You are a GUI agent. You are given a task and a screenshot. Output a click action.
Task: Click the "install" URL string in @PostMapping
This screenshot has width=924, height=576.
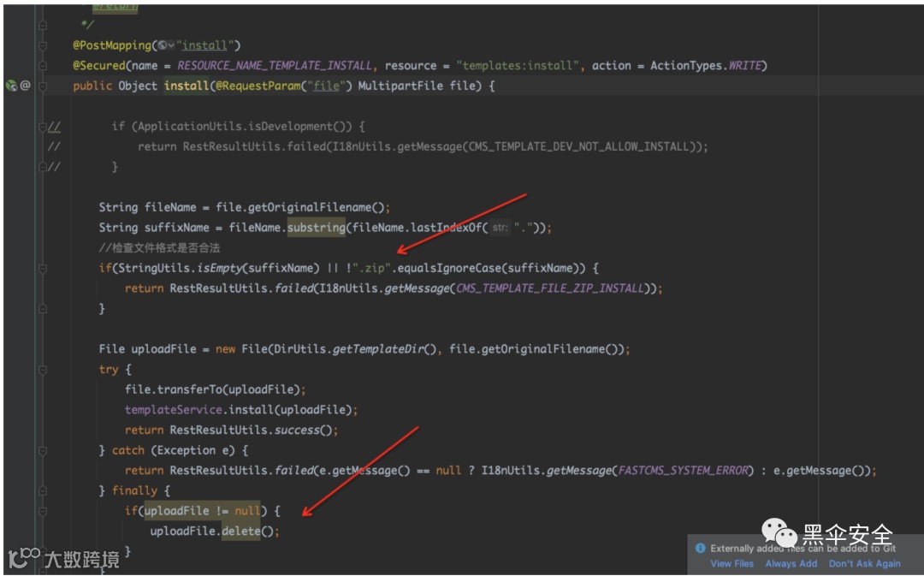point(204,45)
